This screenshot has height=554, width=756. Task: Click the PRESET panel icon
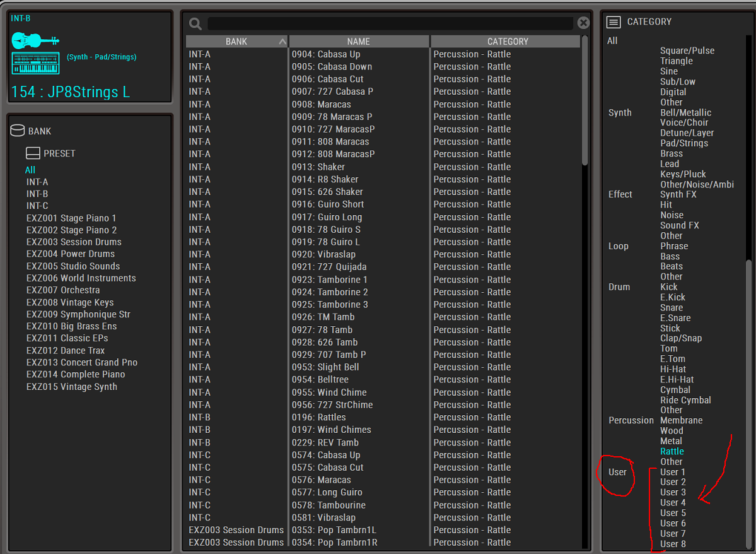[33, 153]
